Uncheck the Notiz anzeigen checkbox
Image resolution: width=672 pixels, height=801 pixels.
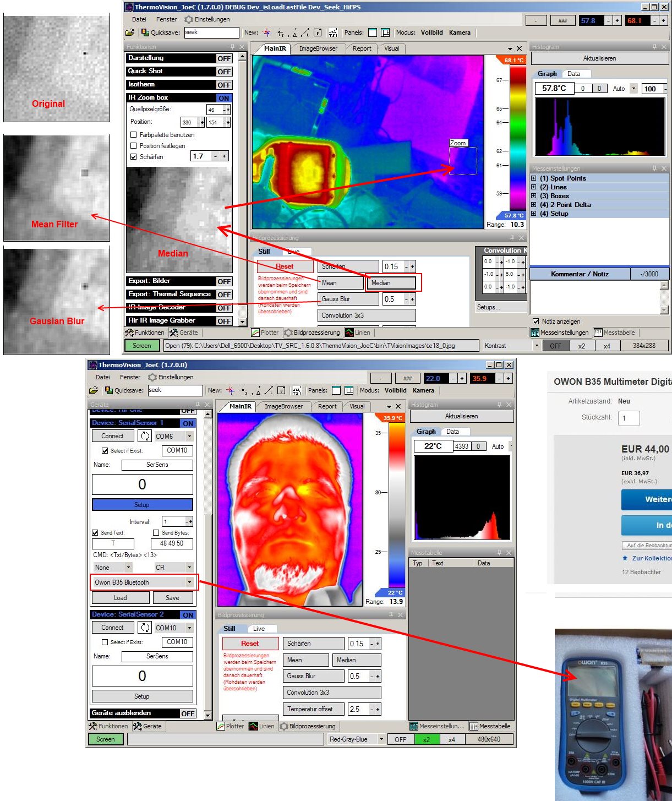coord(536,322)
